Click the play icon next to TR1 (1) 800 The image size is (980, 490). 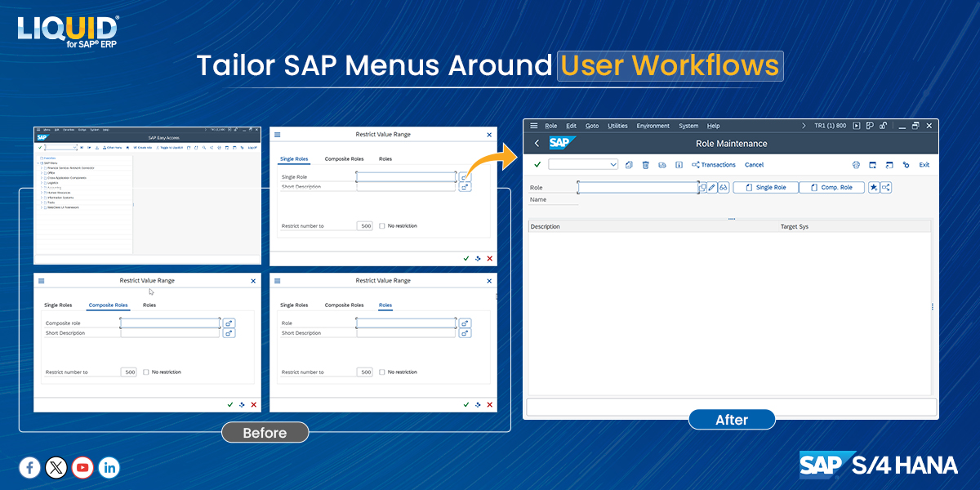tap(857, 126)
